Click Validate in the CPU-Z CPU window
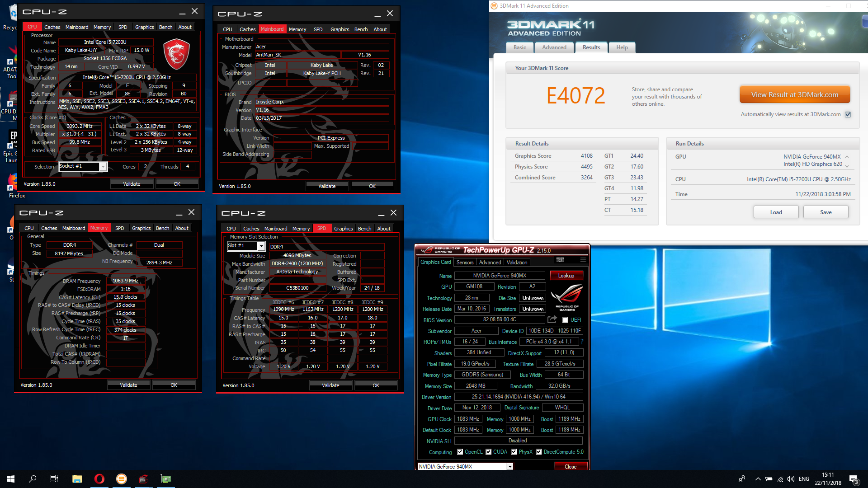 (x=132, y=184)
